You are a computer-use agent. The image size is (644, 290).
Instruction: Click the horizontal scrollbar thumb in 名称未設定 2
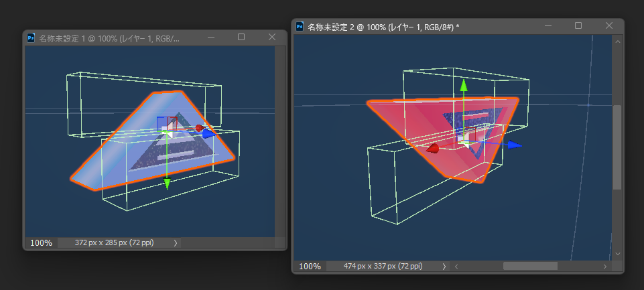(530, 266)
